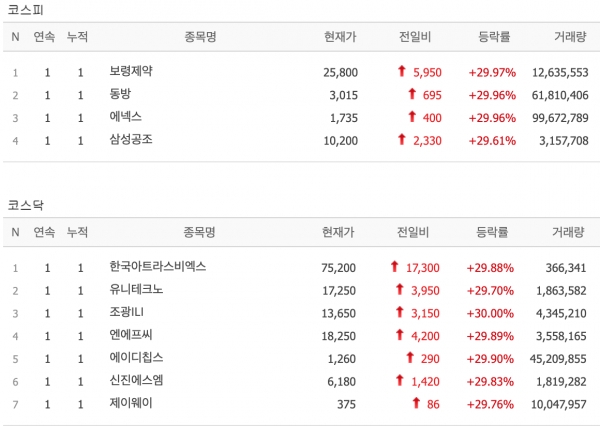Open the 동방 stock link

point(120,94)
